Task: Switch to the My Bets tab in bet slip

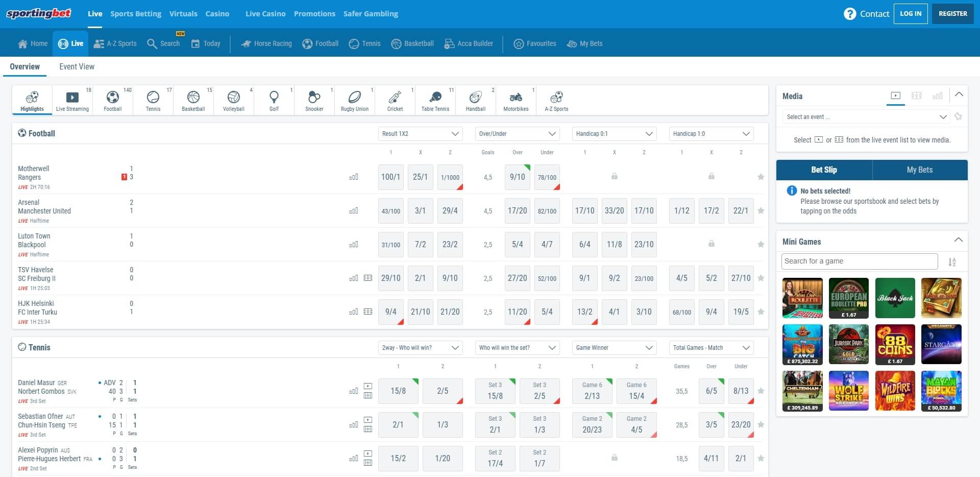Action: point(919,170)
